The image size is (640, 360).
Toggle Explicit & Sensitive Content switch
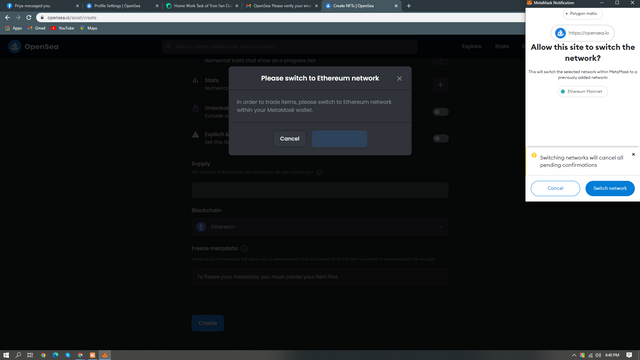pos(440,139)
